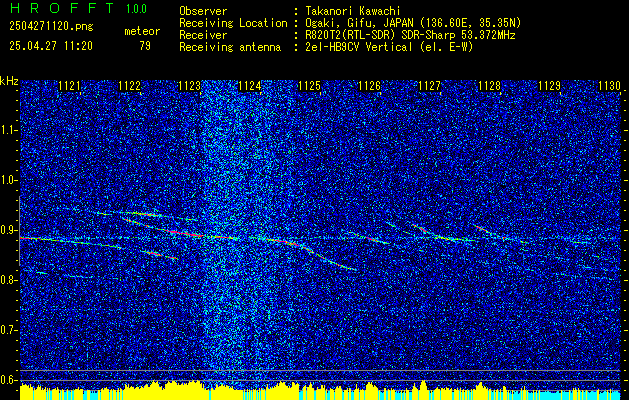
Task: Click the 0.9 kHz axis label
Action: [x=7, y=230]
